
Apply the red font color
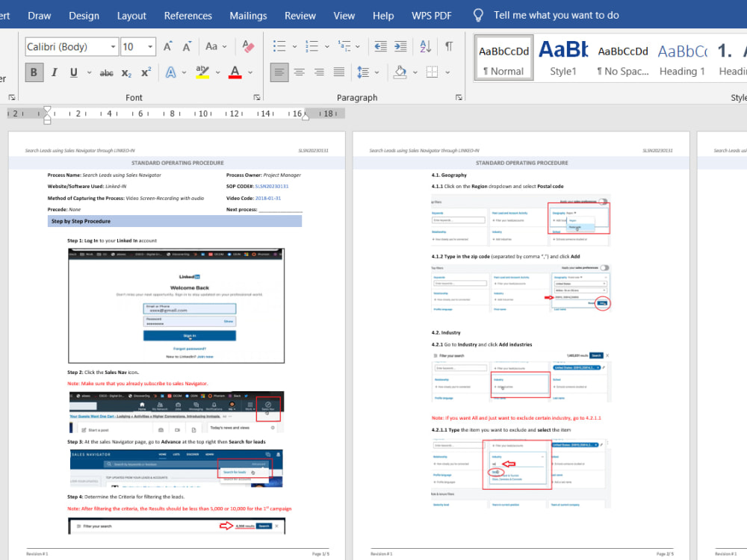[x=235, y=72]
